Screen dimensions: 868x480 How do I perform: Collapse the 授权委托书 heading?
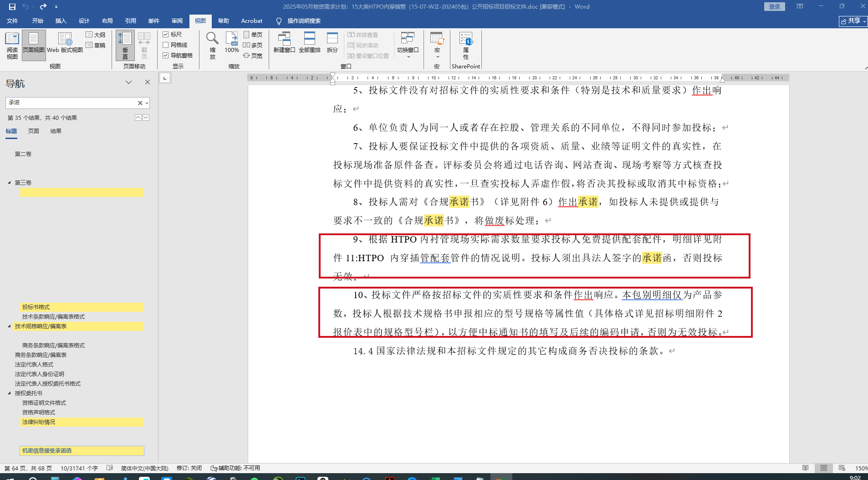point(9,393)
